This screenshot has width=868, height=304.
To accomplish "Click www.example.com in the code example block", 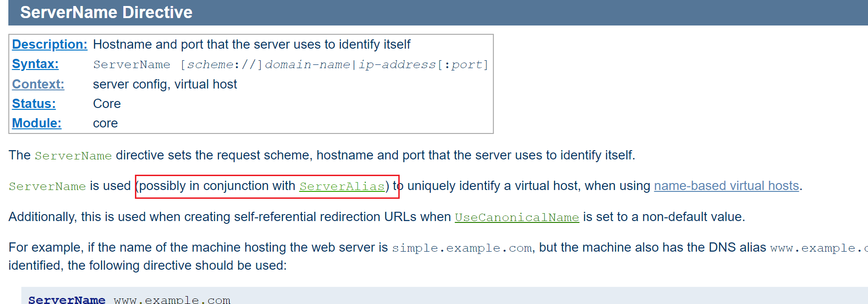I will point(172,299).
